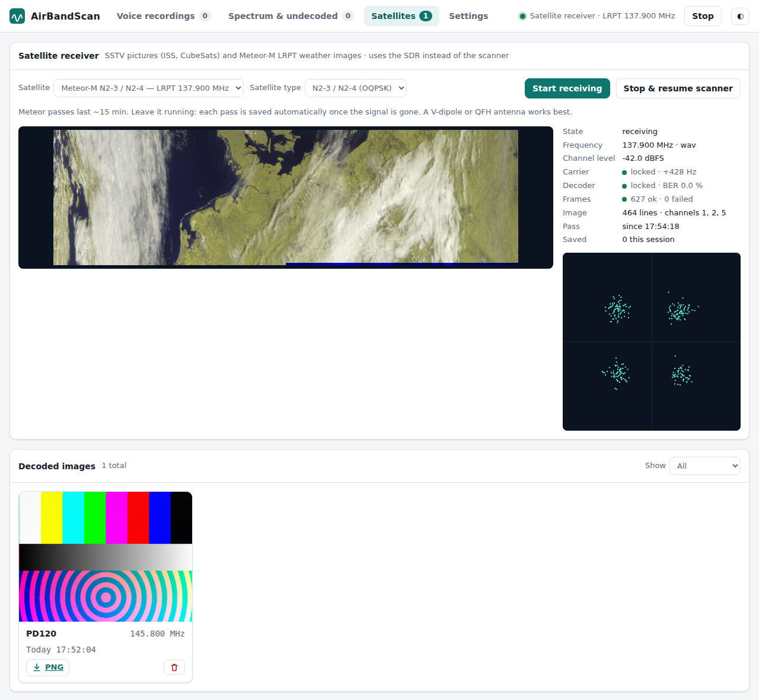Click the 'Decoded images' heading
Viewport: 759px width, 700px height.
tap(57, 466)
